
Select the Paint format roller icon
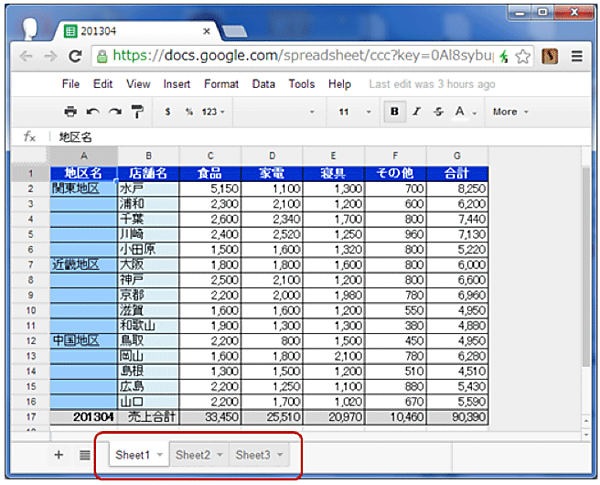pyautogui.click(x=136, y=112)
